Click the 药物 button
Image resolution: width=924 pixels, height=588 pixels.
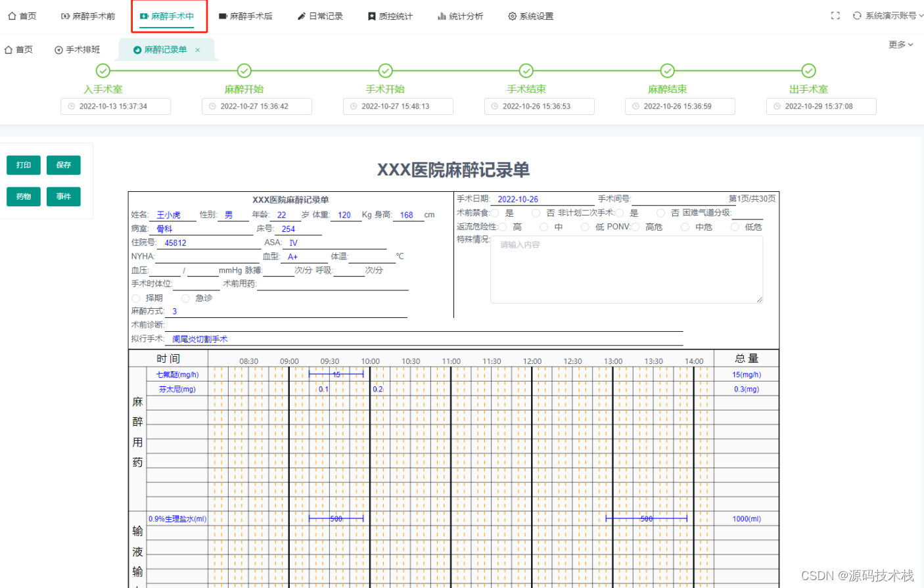[24, 196]
